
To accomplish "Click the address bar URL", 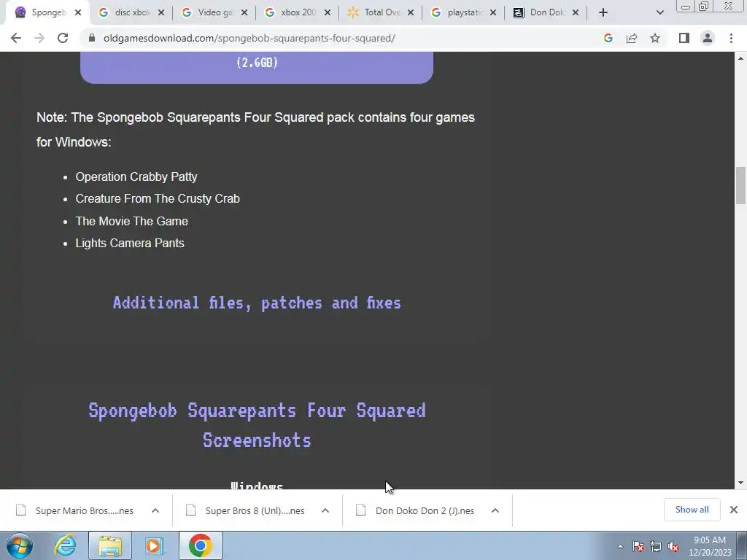I will [x=249, y=38].
